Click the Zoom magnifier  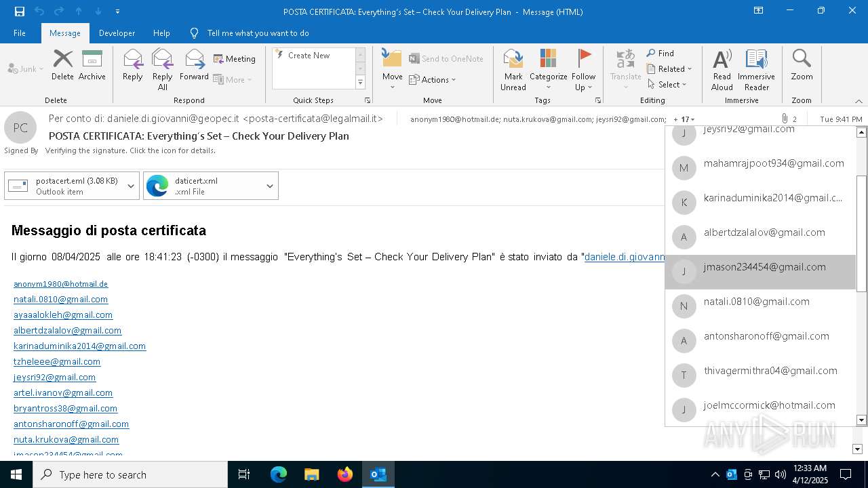pos(802,65)
